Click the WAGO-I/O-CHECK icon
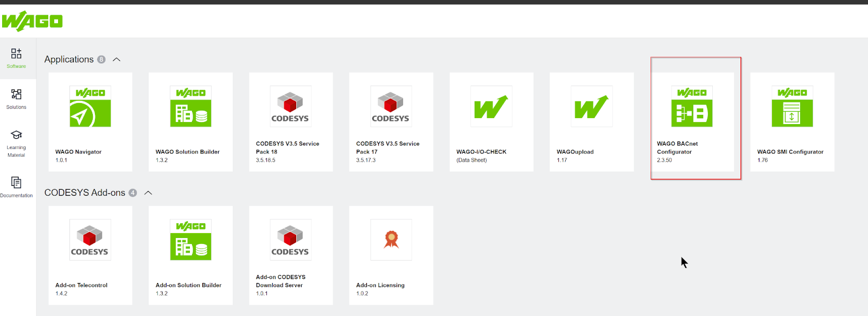Image resolution: width=868 pixels, height=316 pixels. point(492,106)
